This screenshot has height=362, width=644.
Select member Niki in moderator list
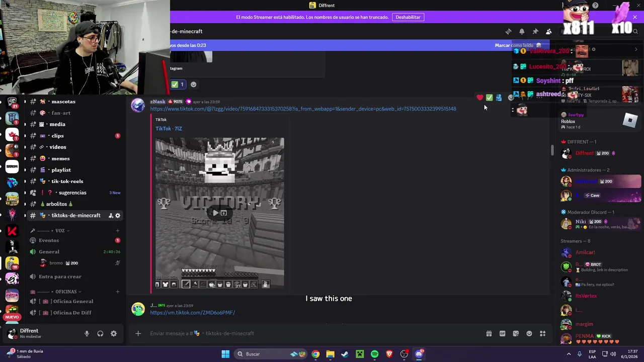[x=601, y=224]
